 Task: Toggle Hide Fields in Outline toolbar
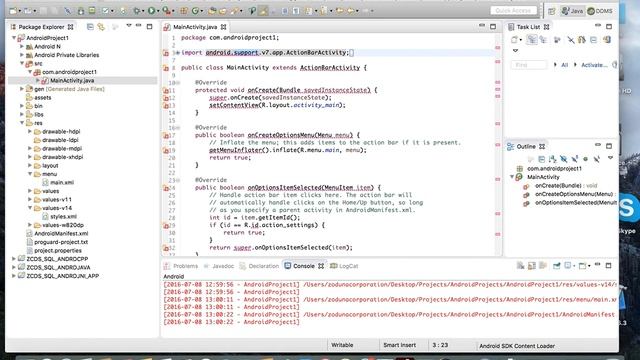tap(564, 159)
